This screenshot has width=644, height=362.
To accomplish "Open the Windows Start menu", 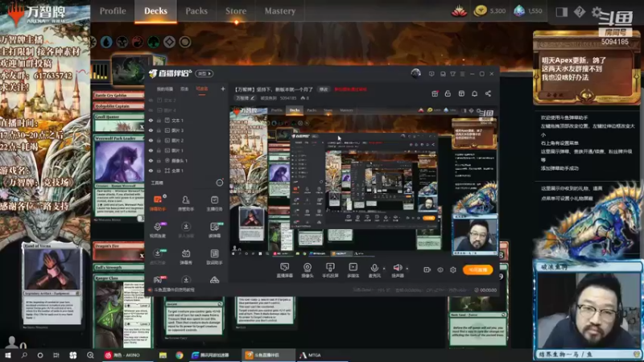I will [8, 355].
